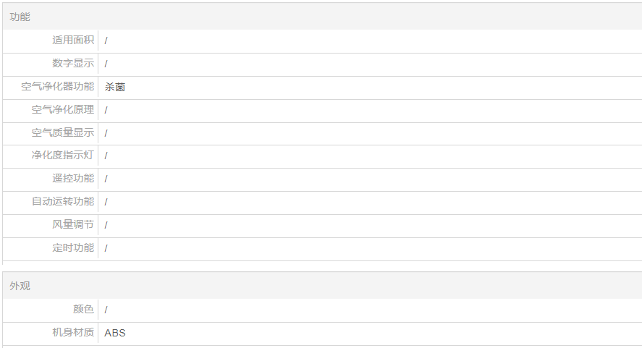Click the 遥控功能 label
The image size is (644, 348).
[73, 179]
